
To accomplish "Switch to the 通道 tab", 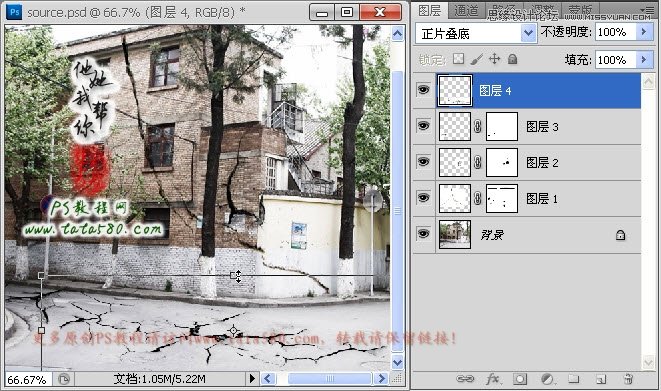I will (x=466, y=11).
